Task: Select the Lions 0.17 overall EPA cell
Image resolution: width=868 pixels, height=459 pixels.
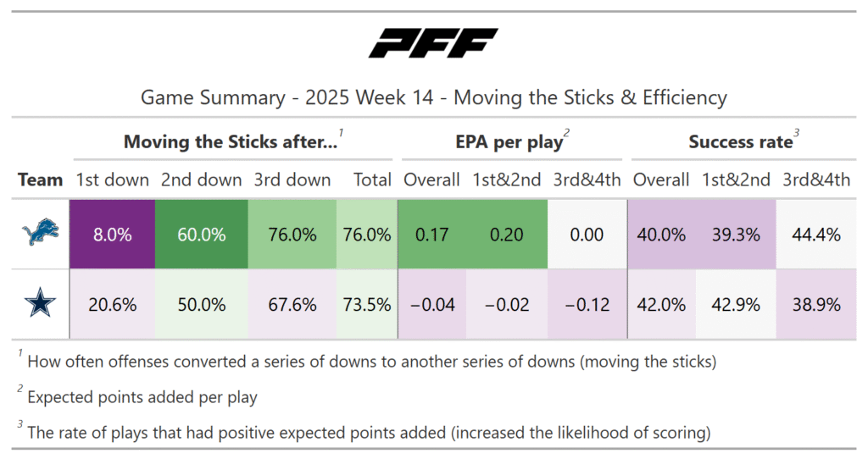Action: (x=431, y=235)
